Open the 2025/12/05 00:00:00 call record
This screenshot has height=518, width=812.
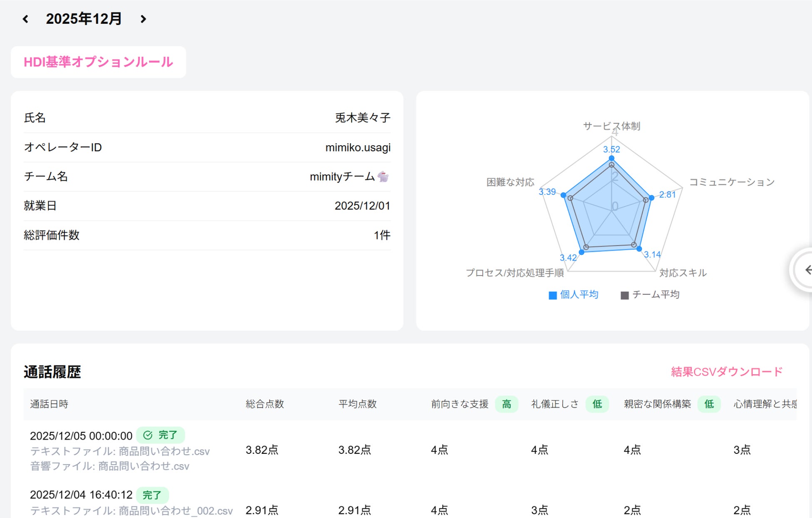(x=81, y=436)
